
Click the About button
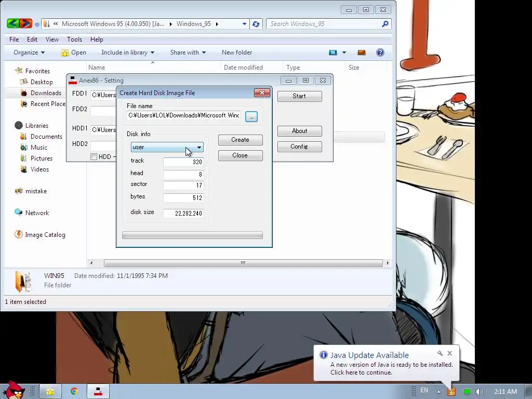point(299,131)
